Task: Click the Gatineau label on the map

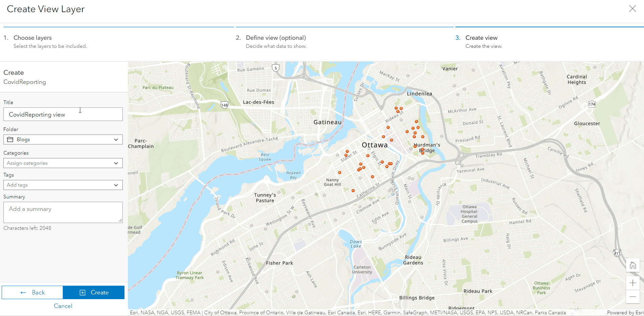Action: 327,122
